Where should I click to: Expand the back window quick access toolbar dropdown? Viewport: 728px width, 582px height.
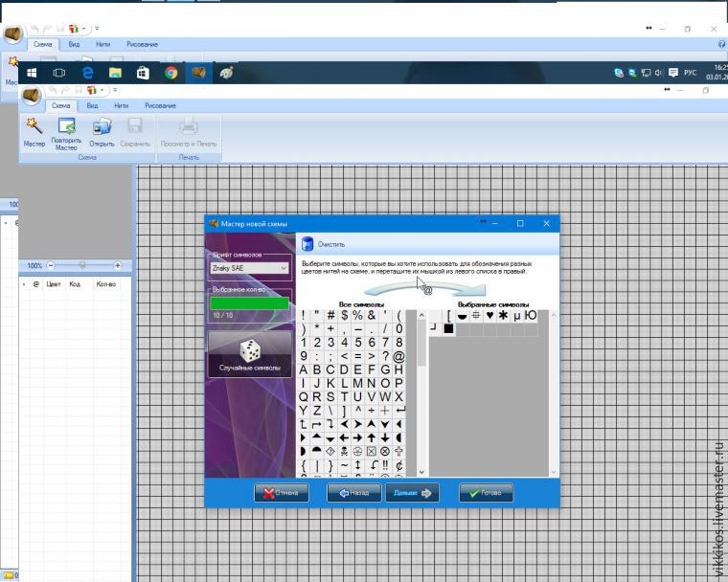click(97, 29)
